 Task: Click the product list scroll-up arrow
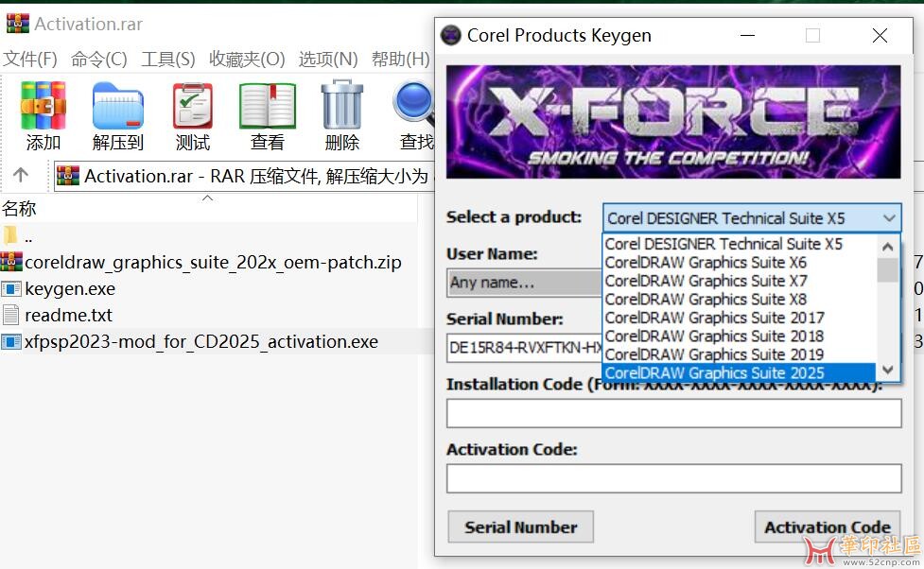(x=888, y=247)
